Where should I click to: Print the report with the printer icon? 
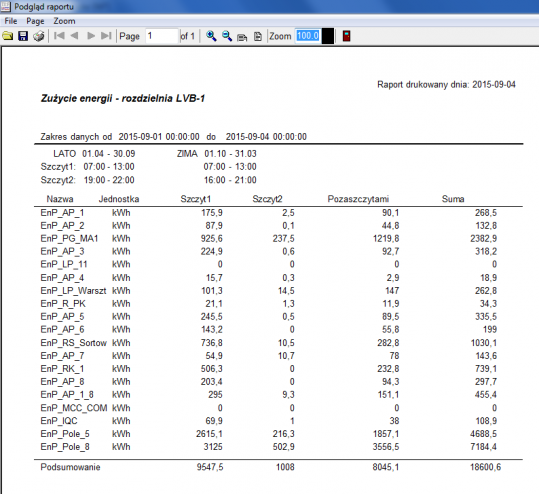[x=39, y=36]
